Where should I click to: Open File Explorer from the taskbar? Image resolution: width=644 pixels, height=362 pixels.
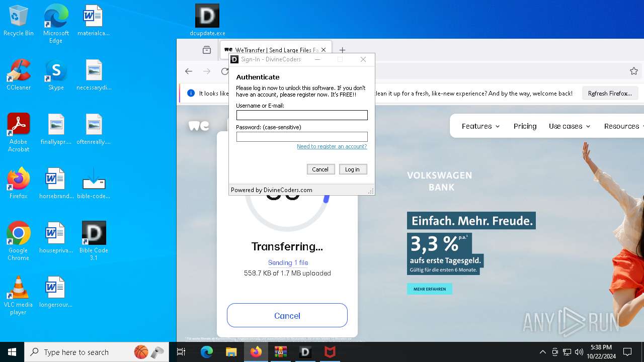pos(231,352)
